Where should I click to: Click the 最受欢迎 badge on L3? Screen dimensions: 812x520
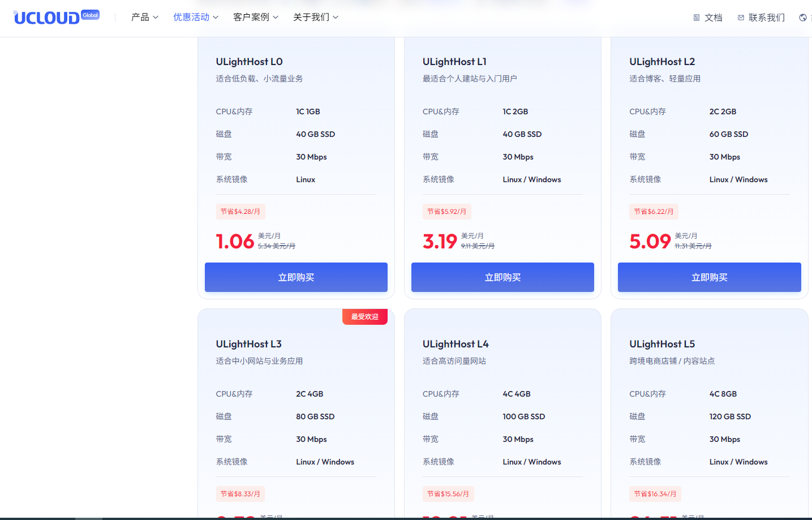click(x=365, y=317)
